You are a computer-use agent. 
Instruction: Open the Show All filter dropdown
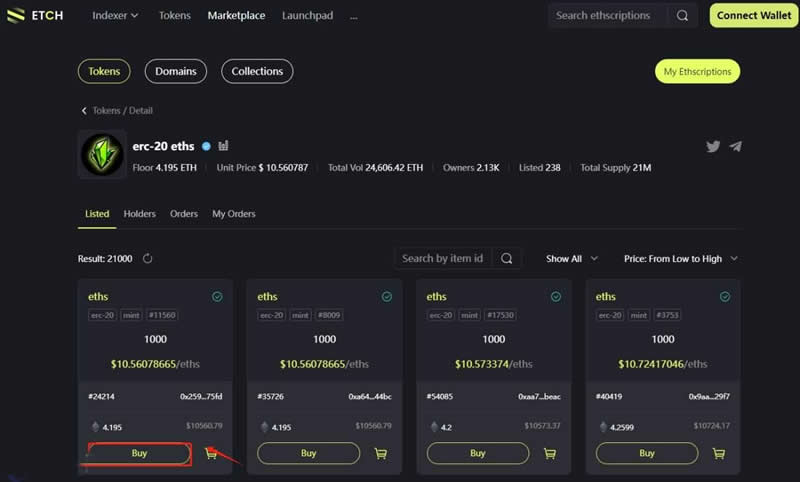571,259
